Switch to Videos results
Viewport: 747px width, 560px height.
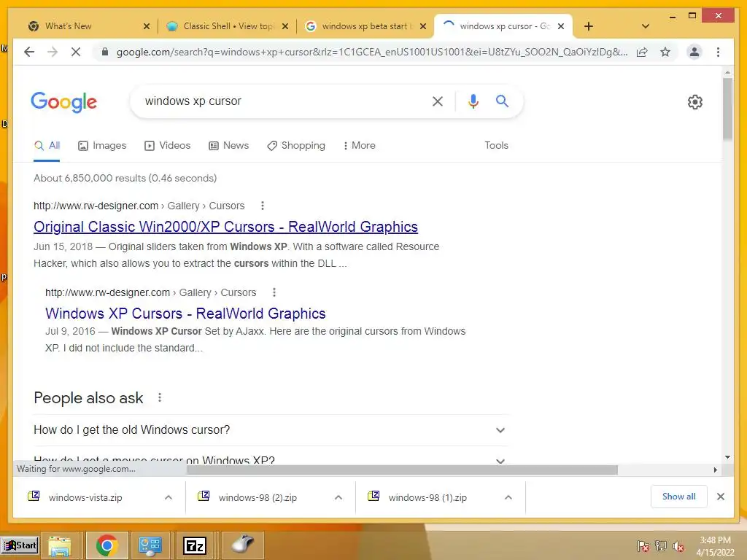pos(167,145)
